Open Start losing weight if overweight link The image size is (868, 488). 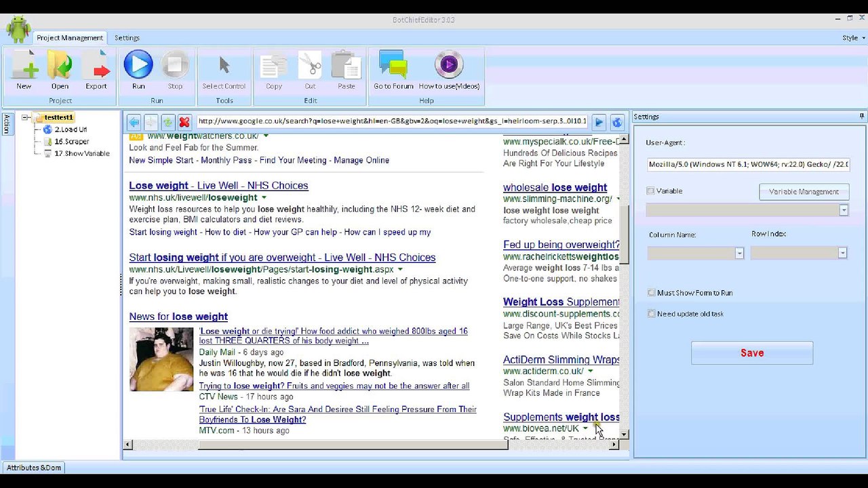pyautogui.click(x=282, y=258)
